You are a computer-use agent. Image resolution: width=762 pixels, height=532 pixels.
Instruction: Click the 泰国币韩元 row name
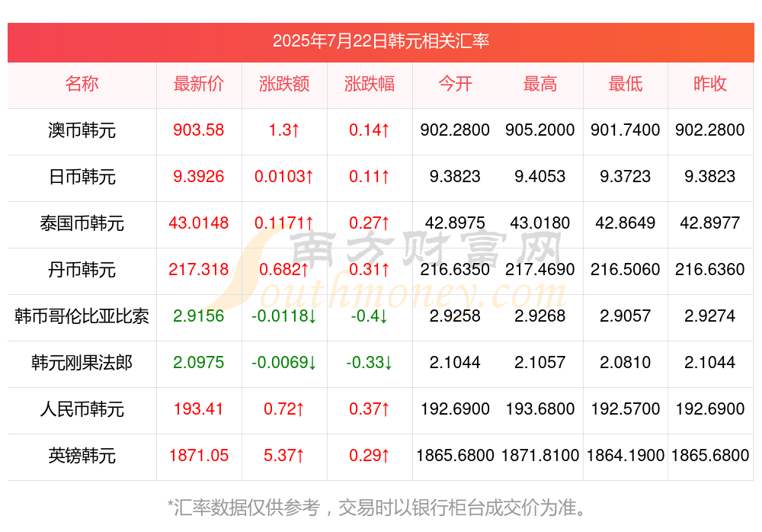82,223
